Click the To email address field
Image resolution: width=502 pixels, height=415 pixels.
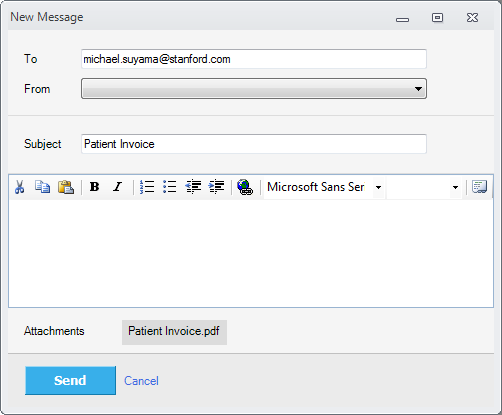[x=254, y=59]
